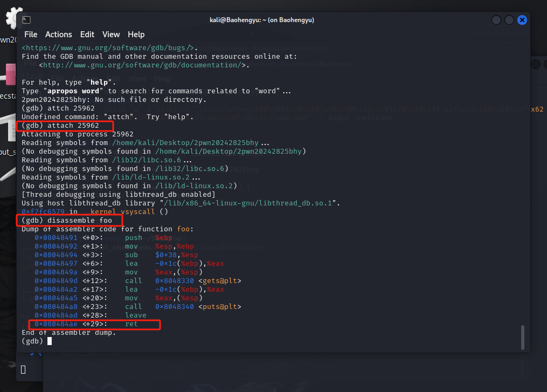Viewport: 547px width, 392px height.
Task: Click the puts@plt call line
Action: 138,306
